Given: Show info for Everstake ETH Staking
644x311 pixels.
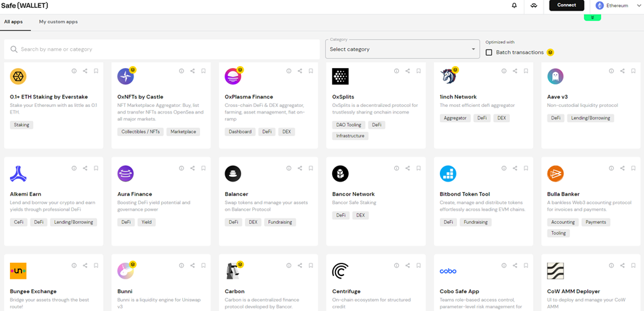Looking at the screenshot, I should (x=74, y=71).
